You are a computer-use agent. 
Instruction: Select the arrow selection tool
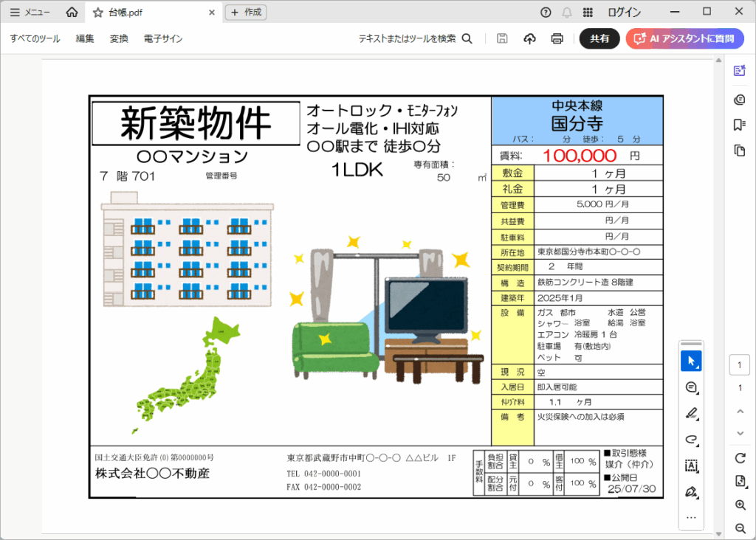pyautogui.click(x=691, y=361)
